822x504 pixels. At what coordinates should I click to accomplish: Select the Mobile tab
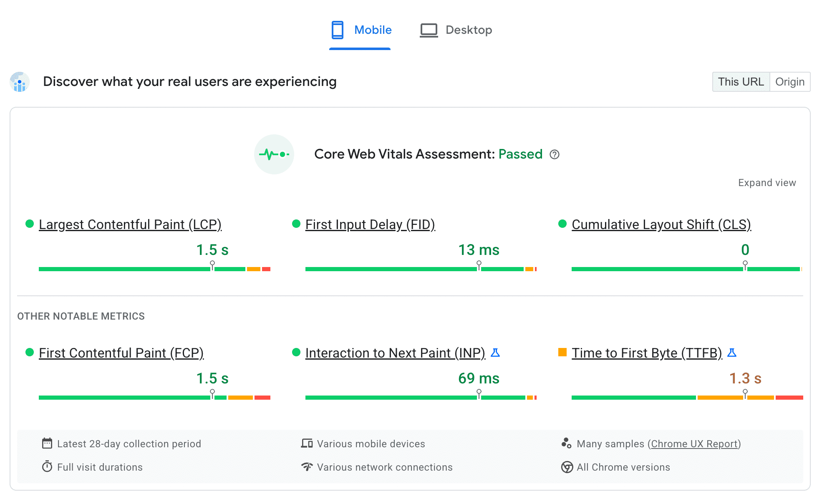(x=361, y=29)
